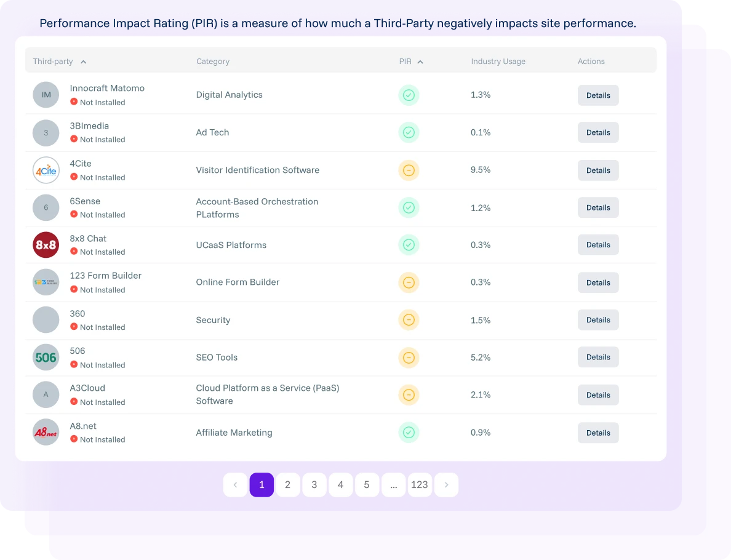Click the Affiliate Marketing category text
731x560 pixels.
[234, 432]
